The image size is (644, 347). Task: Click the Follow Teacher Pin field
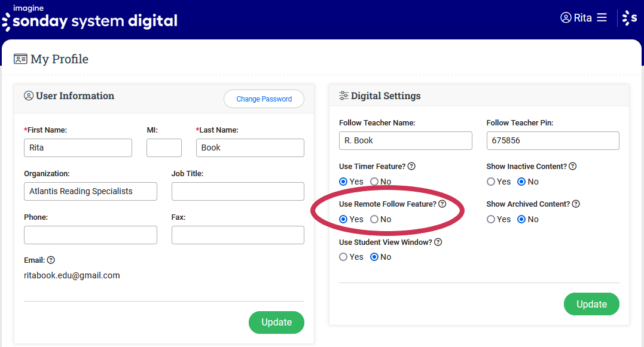tap(553, 141)
